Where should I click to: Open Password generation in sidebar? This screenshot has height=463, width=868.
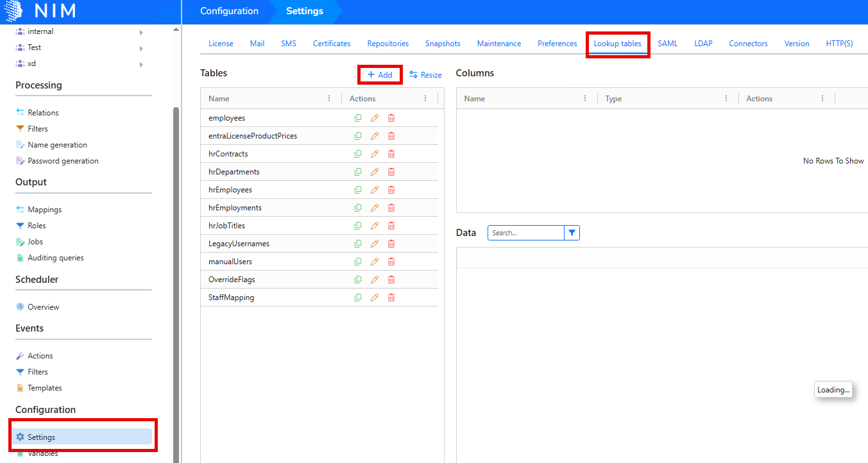(x=57, y=161)
